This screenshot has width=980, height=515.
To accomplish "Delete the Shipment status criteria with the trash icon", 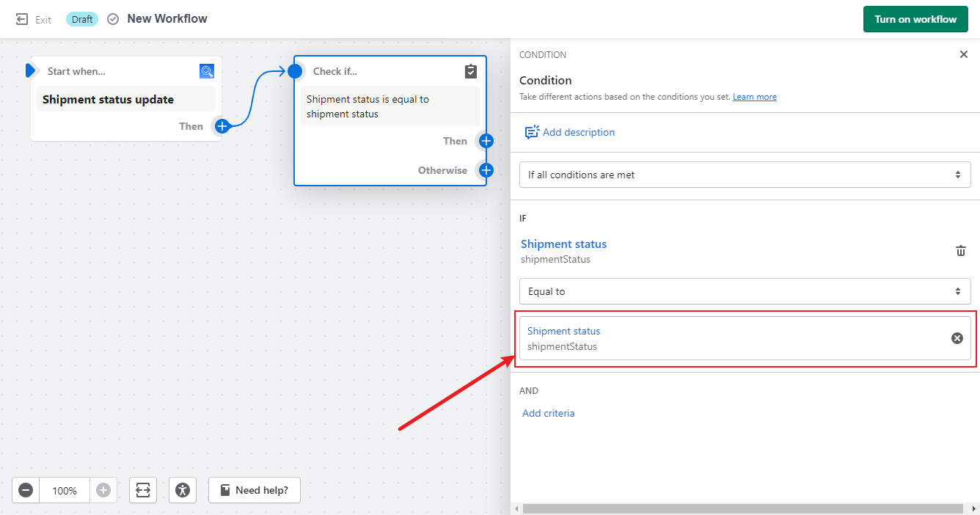I will click(961, 251).
